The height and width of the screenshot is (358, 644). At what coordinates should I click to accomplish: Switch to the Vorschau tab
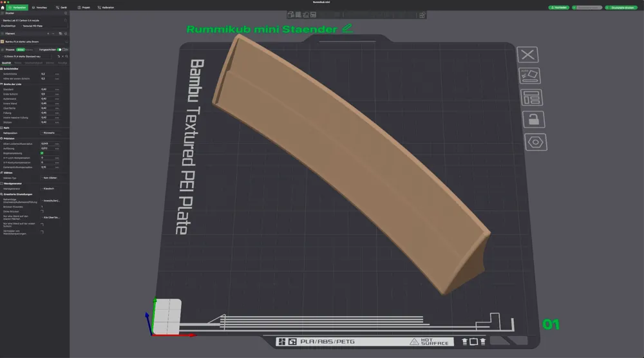click(x=39, y=7)
